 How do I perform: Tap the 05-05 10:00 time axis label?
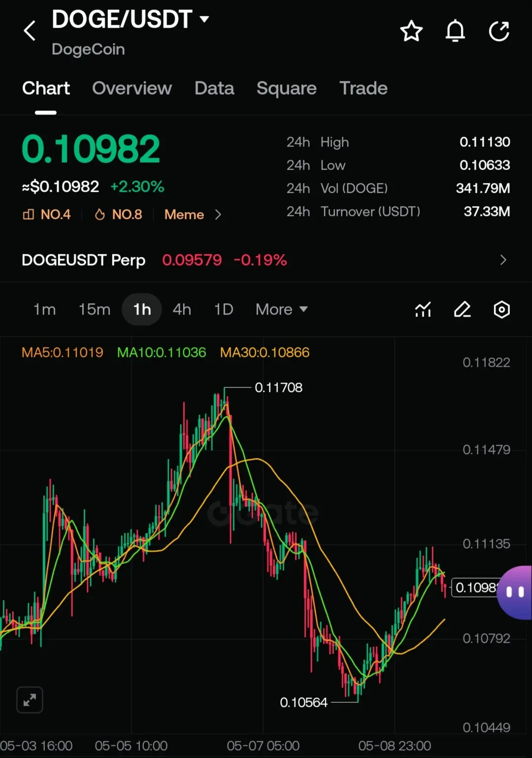pyautogui.click(x=131, y=746)
